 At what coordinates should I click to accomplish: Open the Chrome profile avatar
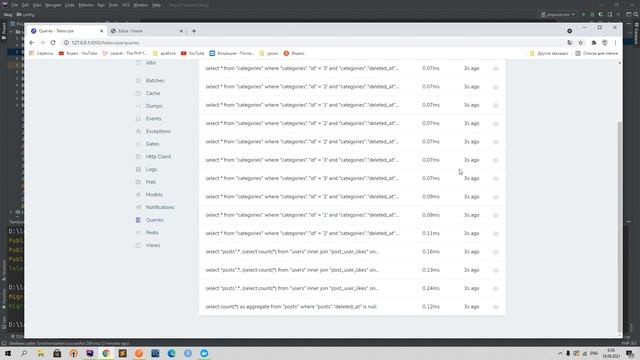[x=604, y=42]
